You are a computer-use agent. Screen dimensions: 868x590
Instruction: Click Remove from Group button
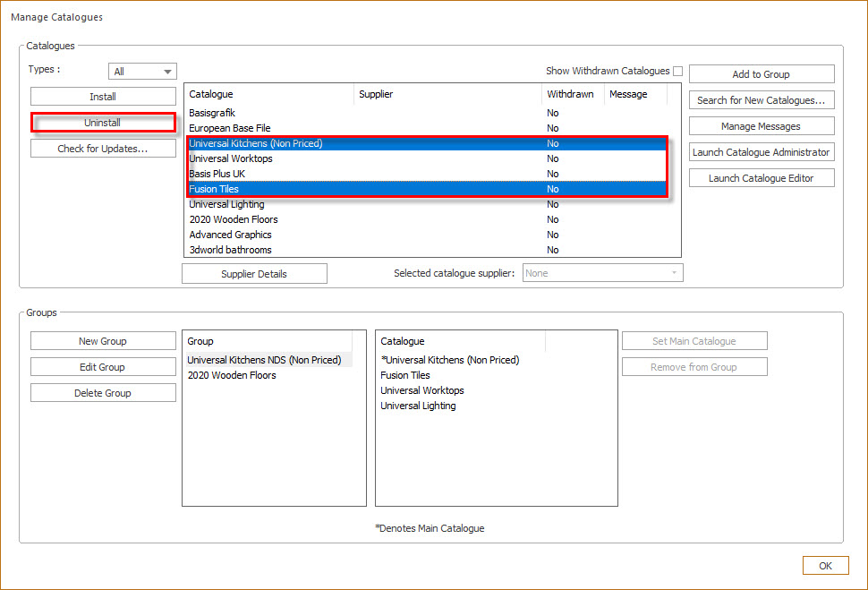694,367
